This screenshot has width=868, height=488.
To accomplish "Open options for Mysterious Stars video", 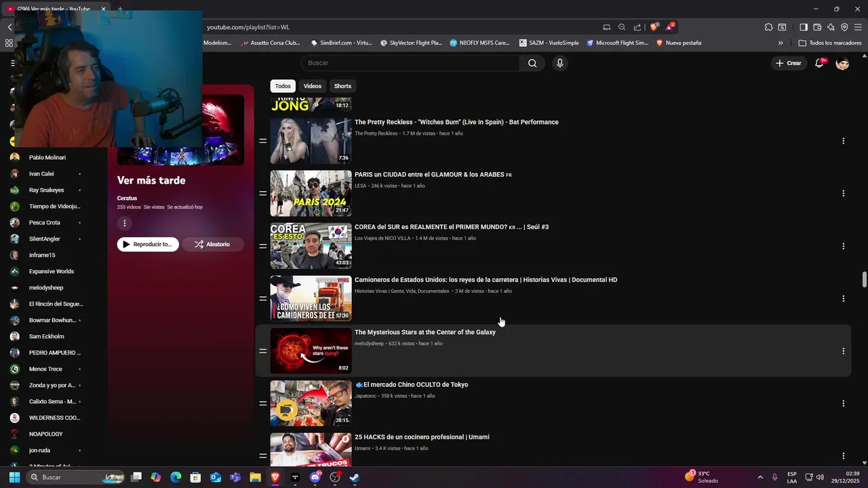I will [x=844, y=351].
